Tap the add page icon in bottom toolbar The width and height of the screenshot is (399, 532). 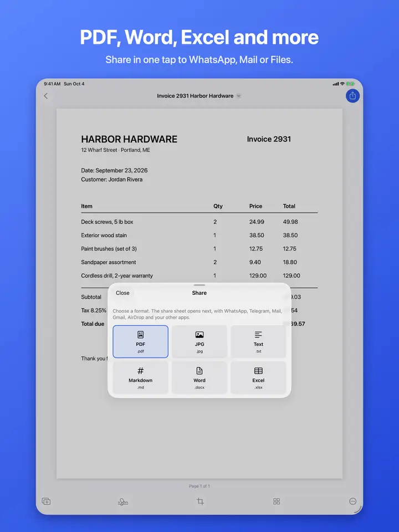[46, 501]
